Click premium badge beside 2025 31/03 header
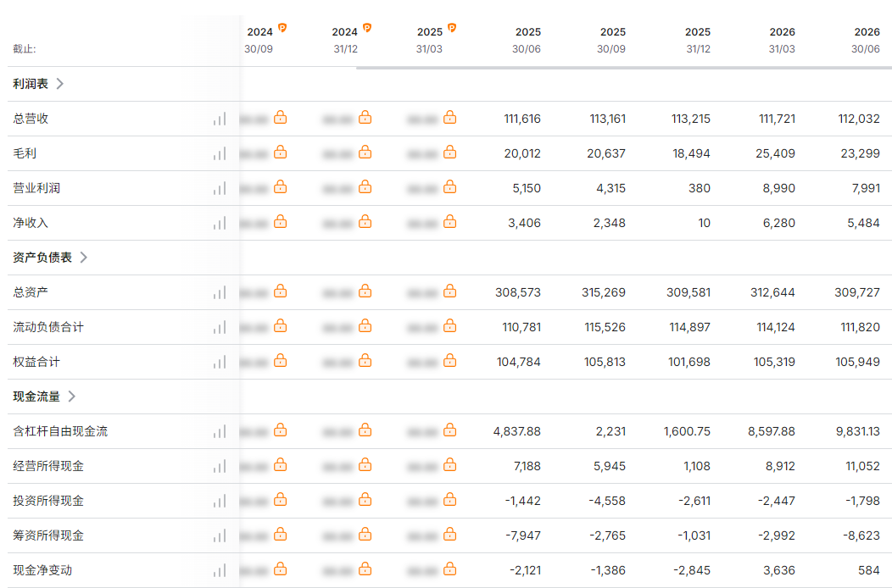This screenshot has width=892, height=588. click(x=452, y=28)
